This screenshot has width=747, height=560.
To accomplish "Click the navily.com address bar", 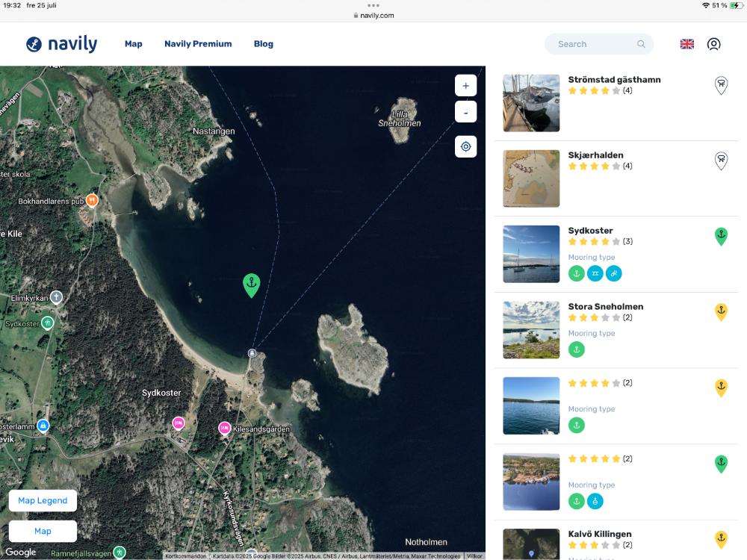I will [373, 15].
